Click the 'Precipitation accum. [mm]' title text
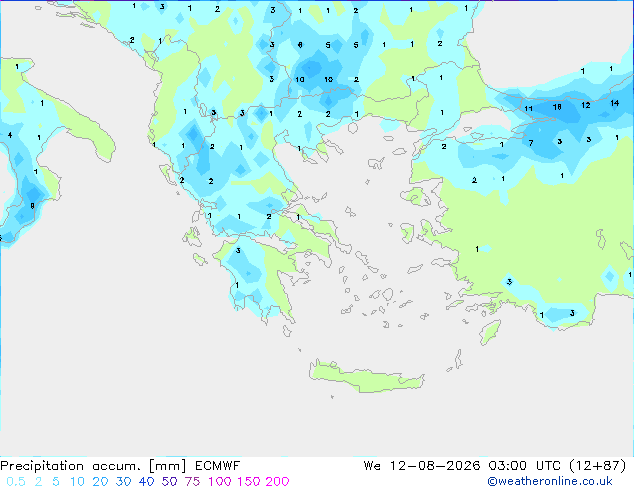This screenshot has width=634, height=490. tap(93, 466)
